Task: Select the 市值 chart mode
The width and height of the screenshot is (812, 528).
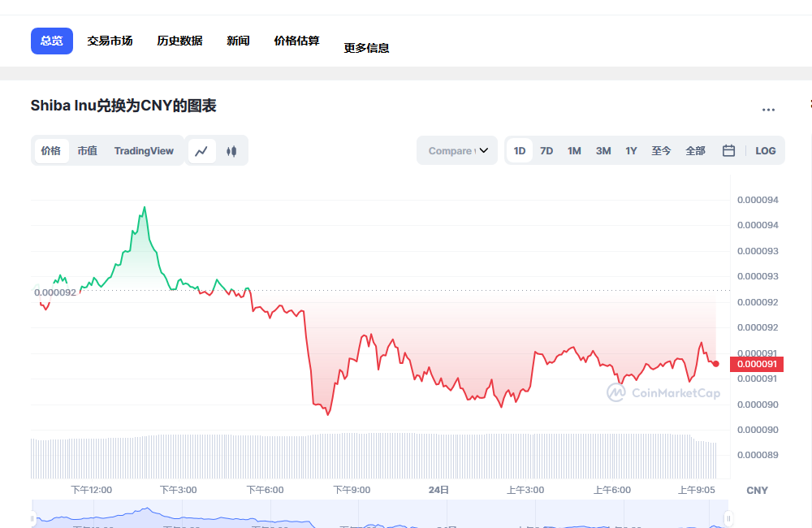Action: tap(88, 151)
